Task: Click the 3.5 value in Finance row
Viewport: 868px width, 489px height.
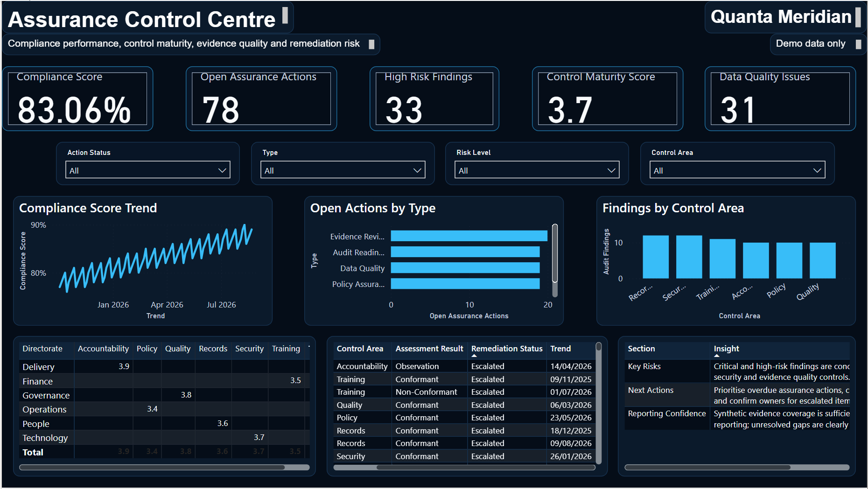Action: 295,380
